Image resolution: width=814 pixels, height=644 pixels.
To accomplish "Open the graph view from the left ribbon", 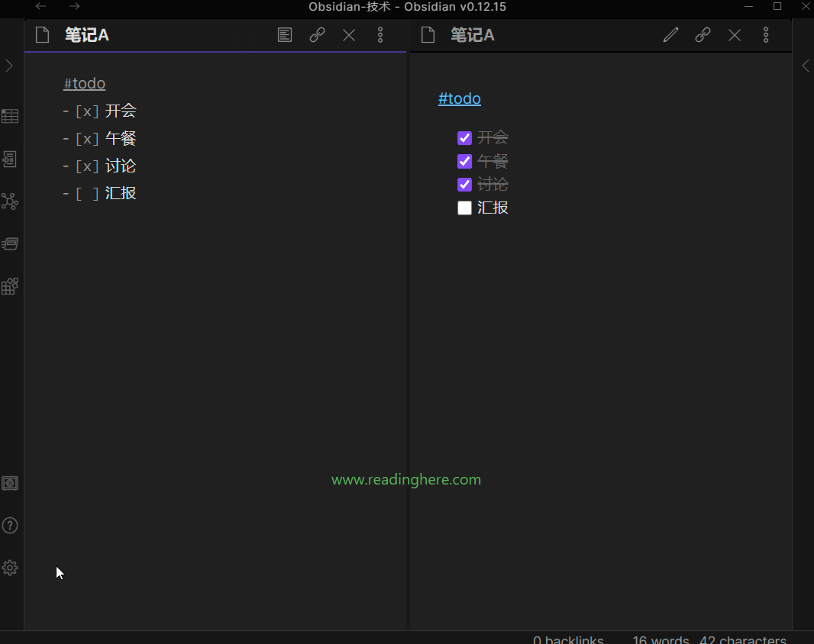I will (x=10, y=201).
